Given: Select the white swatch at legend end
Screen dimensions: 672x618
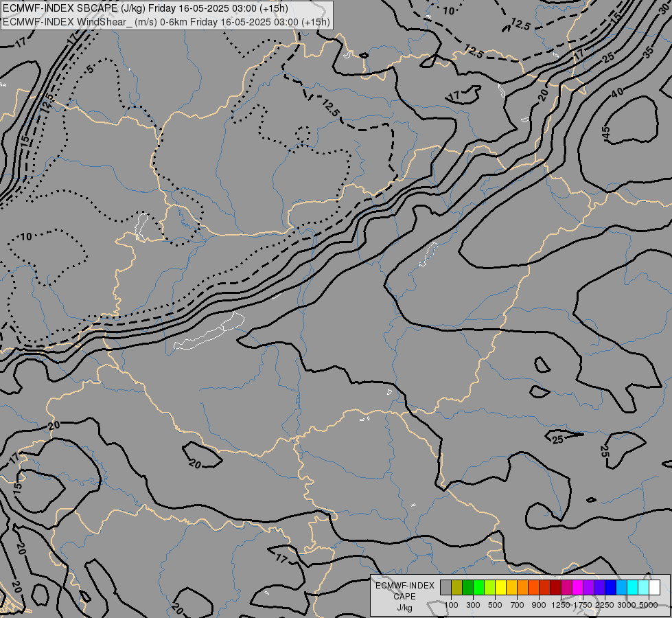Looking at the screenshot, I should [x=654, y=587].
